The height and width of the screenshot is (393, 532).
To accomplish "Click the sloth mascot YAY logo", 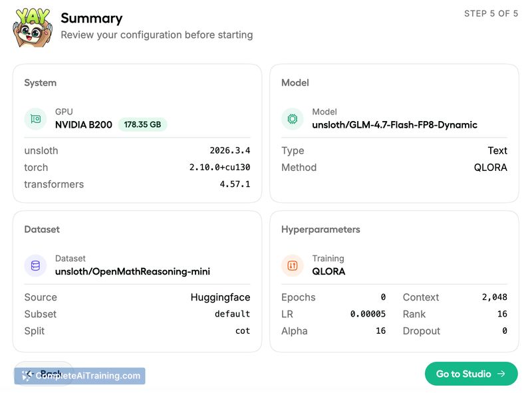I will [32, 27].
